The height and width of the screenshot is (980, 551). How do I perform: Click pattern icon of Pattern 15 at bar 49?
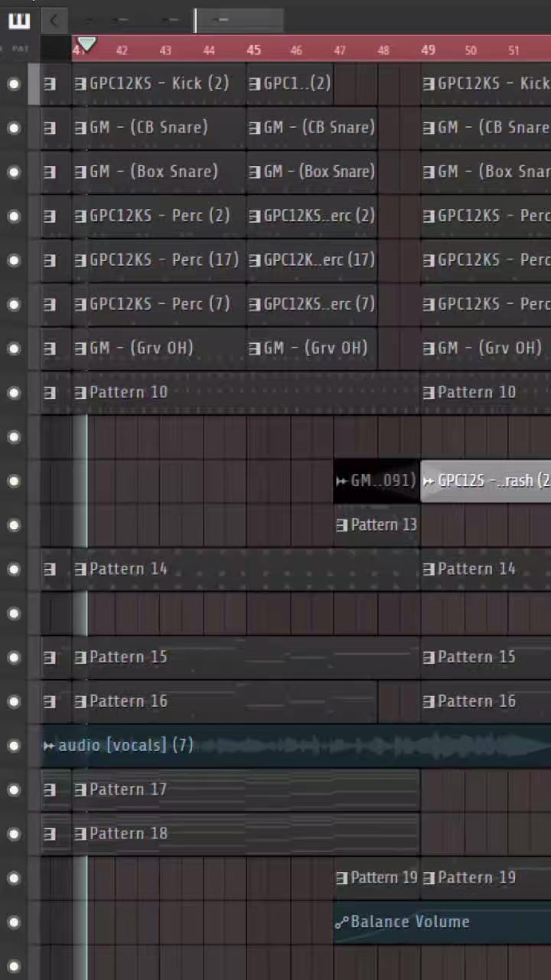pos(429,657)
